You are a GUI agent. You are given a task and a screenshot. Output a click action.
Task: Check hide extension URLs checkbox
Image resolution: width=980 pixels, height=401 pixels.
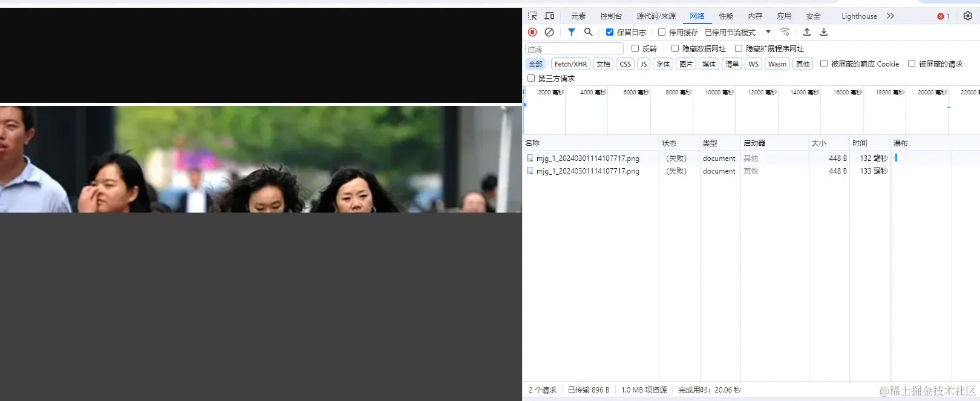click(x=739, y=48)
